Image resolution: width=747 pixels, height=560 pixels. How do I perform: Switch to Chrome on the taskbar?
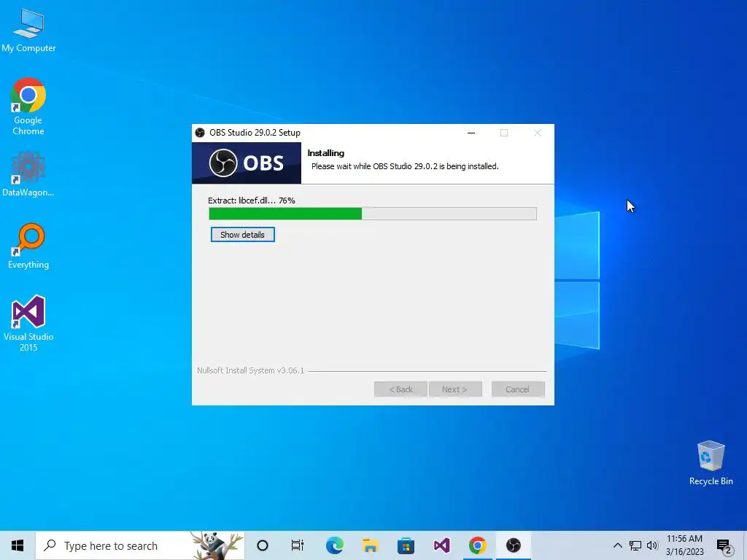(477, 545)
